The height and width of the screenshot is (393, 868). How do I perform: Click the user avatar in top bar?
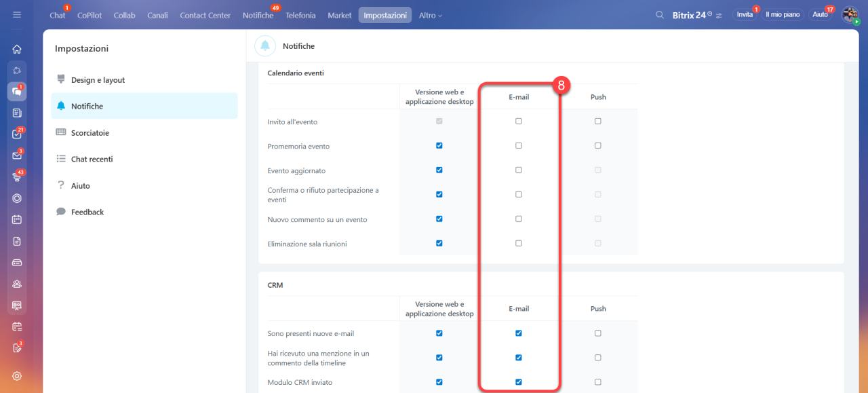tap(850, 15)
